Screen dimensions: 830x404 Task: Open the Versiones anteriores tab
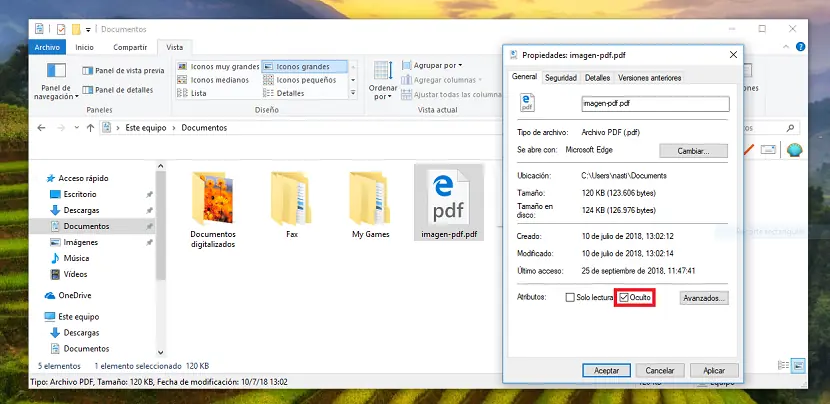tap(649, 78)
